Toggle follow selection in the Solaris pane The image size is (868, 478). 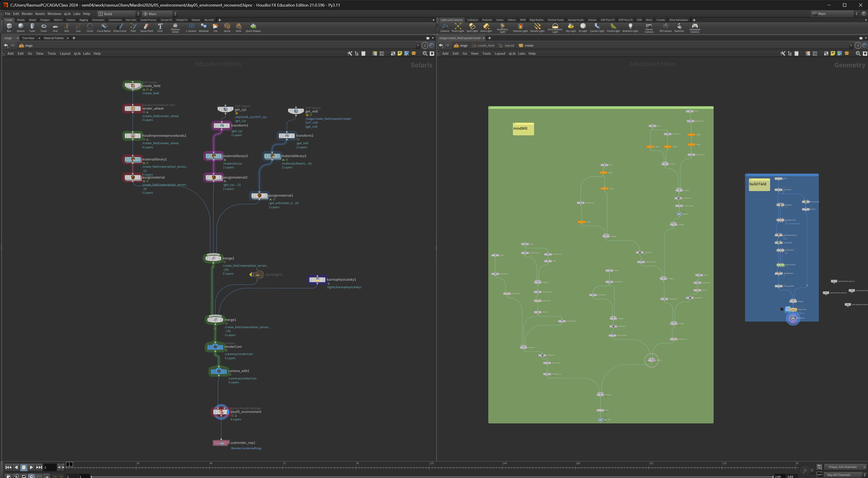tap(432, 45)
